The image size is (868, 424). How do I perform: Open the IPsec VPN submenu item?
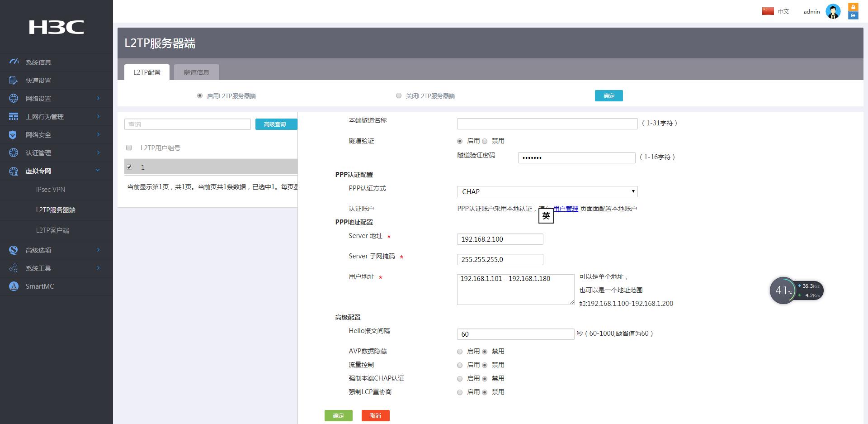(x=51, y=190)
